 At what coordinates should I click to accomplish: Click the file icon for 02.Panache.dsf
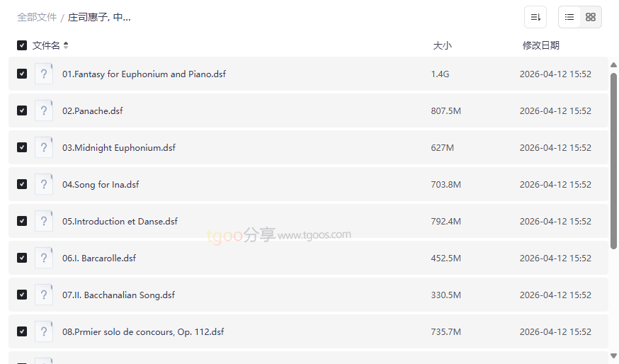click(x=44, y=110)
